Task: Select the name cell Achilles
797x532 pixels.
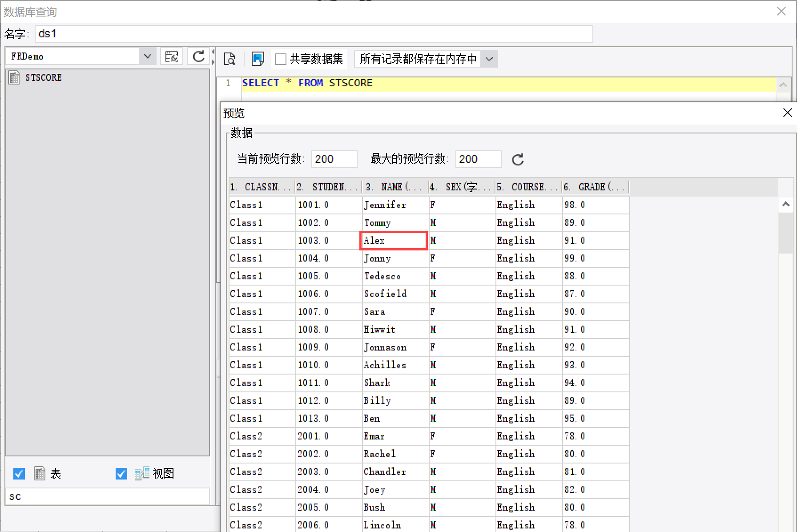Action: pos(395,365)
